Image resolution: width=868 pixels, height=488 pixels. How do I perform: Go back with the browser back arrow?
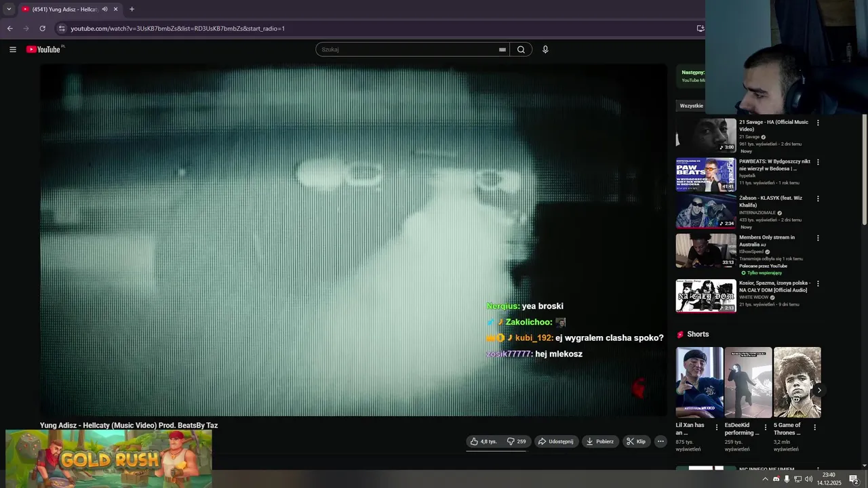pyautogui.click(x=9, y=28)
